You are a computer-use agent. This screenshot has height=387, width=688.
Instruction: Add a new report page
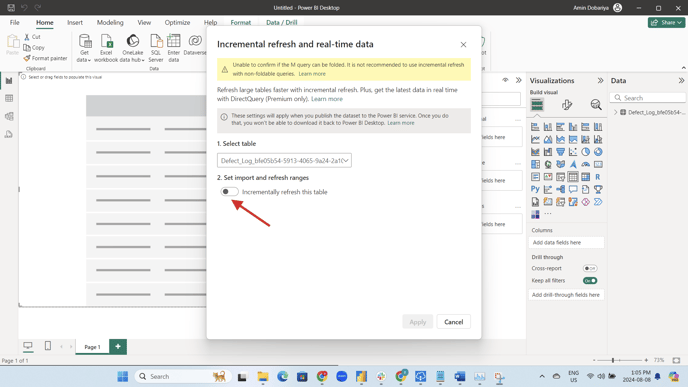click(118, 347)
